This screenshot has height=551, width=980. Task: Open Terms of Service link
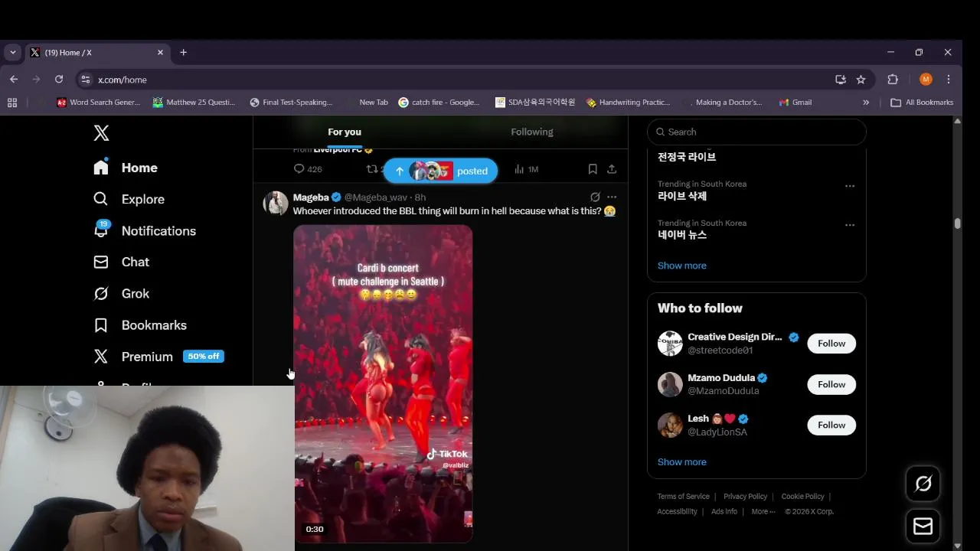click(x=683, y=497)
